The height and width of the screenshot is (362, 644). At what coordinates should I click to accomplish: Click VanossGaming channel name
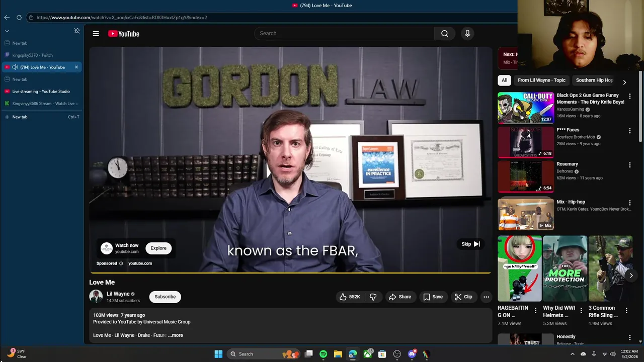pos(570,109)
